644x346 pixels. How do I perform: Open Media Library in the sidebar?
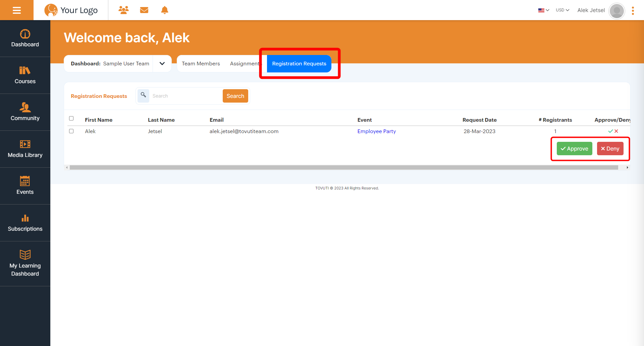tap(25, 149)
